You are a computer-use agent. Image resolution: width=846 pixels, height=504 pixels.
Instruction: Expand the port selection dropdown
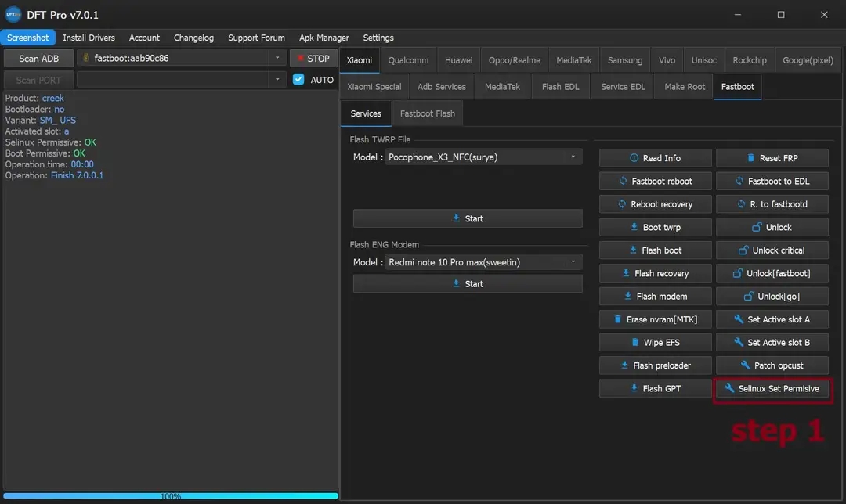click(x=277, y=80)
